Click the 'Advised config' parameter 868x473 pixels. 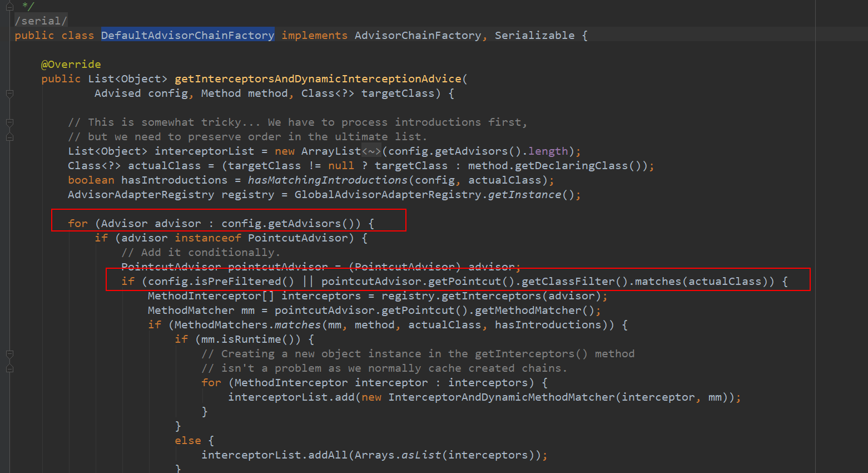pyautogui.click(x=141, y=93)
